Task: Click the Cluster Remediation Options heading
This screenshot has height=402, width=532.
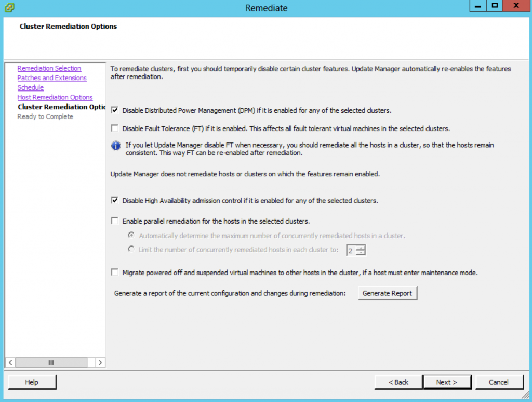Action: (x=68, y=26)
